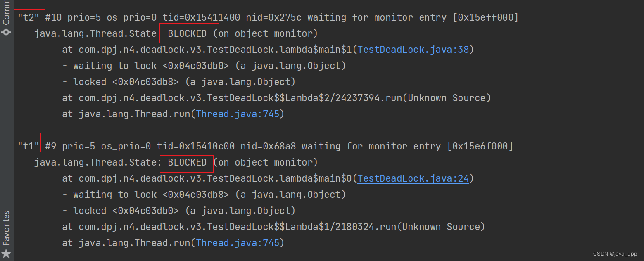The image size is (644, 261).
Task: Click the BLOCKED state label of thread t1
Action: click(x=187, y=162)
